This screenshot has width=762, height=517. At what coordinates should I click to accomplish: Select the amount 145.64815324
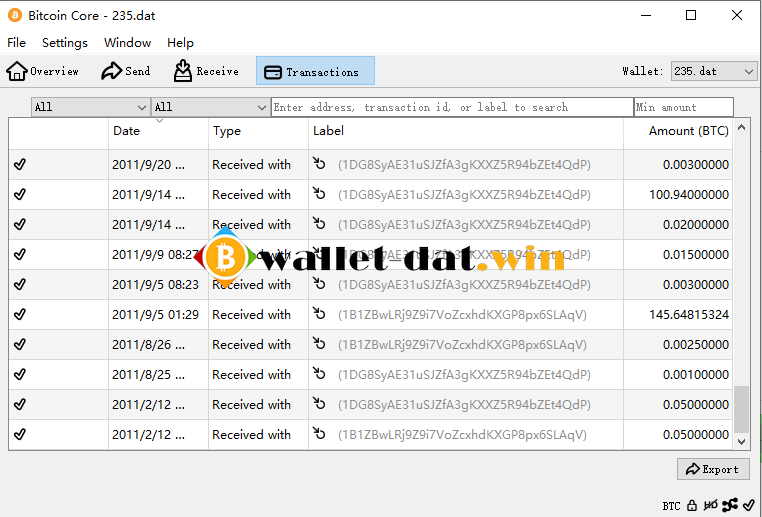[x=689, y=315]
